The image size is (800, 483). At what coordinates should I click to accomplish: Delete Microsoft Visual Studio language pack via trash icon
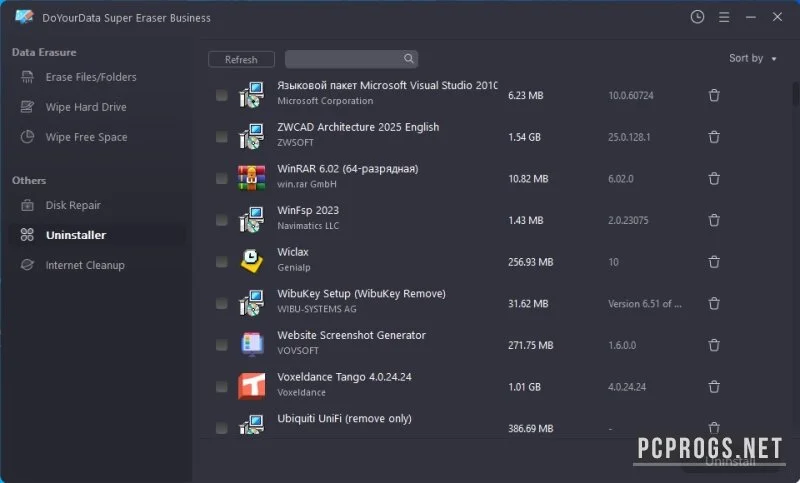tap(714, 95)
